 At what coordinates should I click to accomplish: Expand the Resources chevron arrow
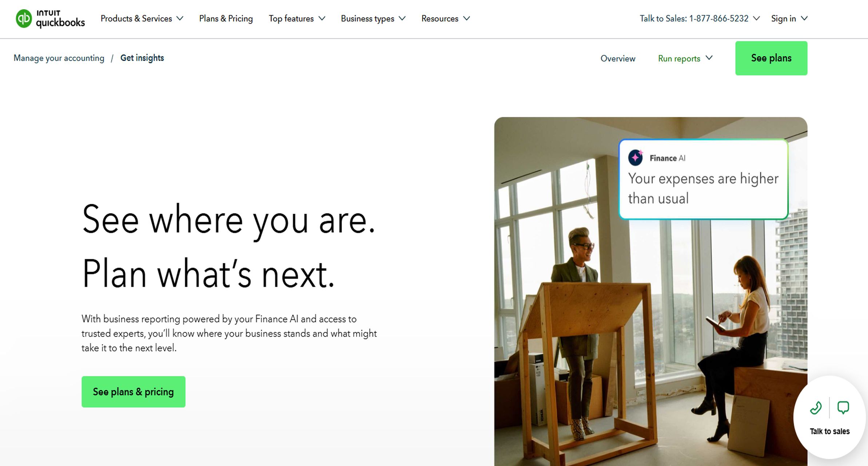coord(466,19)
